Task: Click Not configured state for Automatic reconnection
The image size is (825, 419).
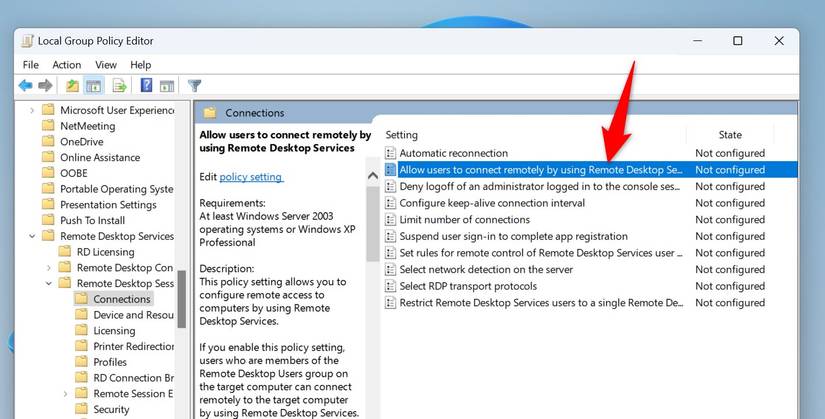Action: 730,153
